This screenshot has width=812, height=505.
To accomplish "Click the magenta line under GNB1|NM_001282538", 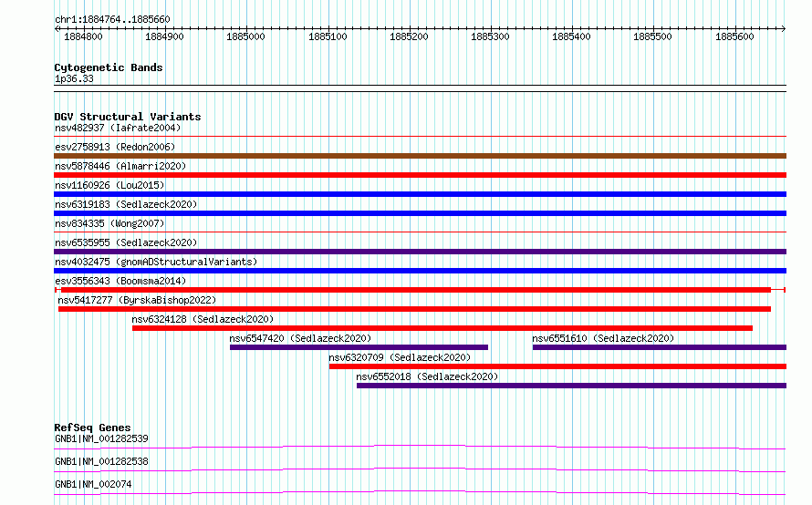I will coord(420,469).
